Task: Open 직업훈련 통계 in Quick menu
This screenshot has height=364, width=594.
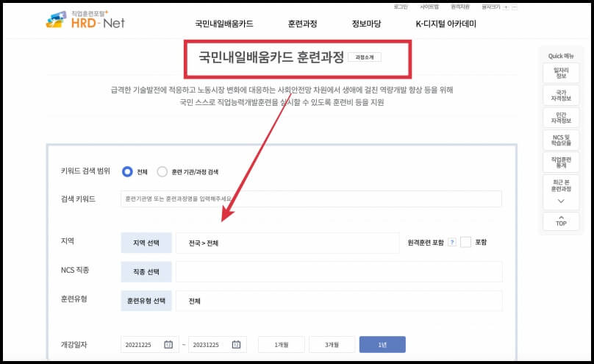Action: [x=561, y=163]
